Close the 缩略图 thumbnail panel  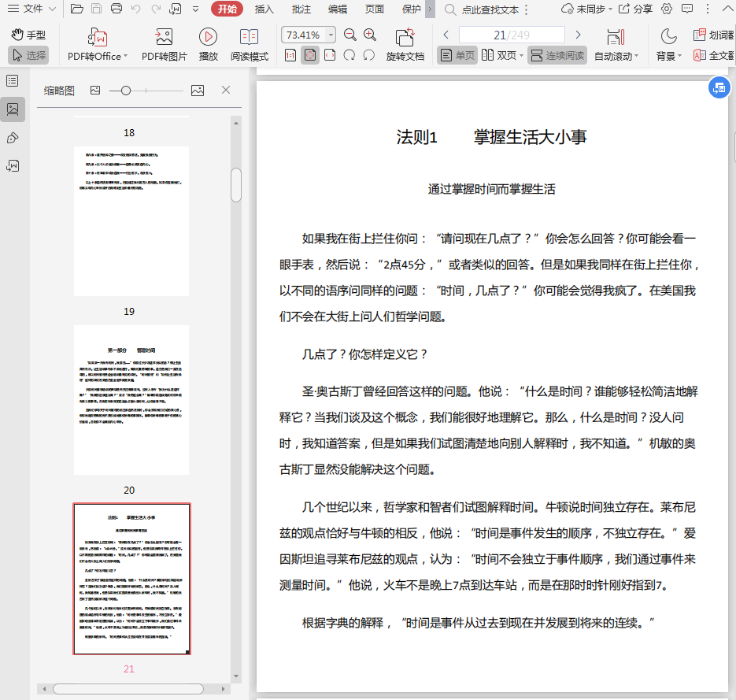[x=226, y=90]
